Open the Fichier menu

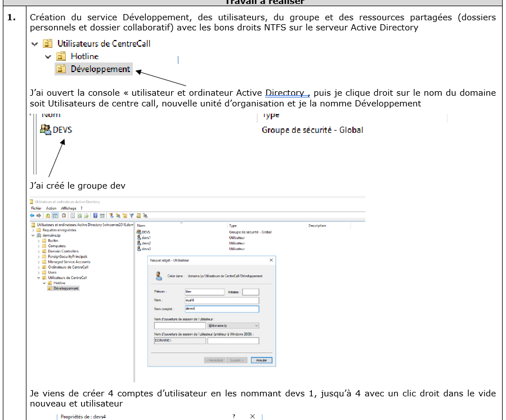click(37, 208)
